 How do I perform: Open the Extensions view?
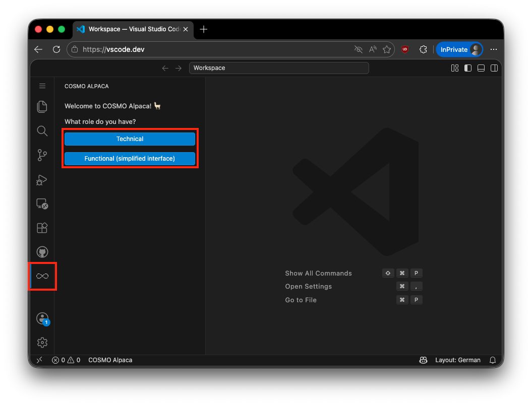point(42,228)
